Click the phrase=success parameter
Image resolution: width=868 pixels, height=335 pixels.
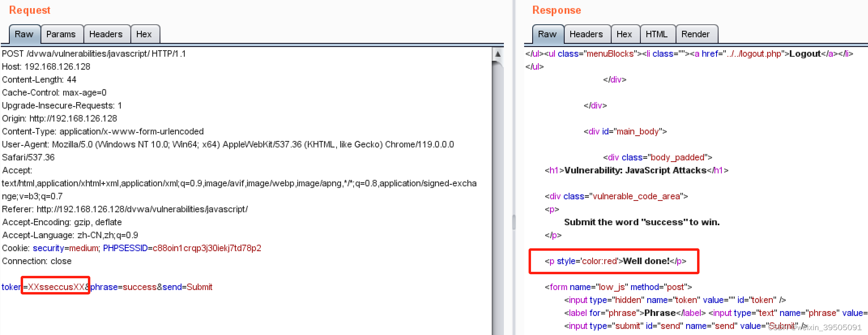(x=123, y=287)
